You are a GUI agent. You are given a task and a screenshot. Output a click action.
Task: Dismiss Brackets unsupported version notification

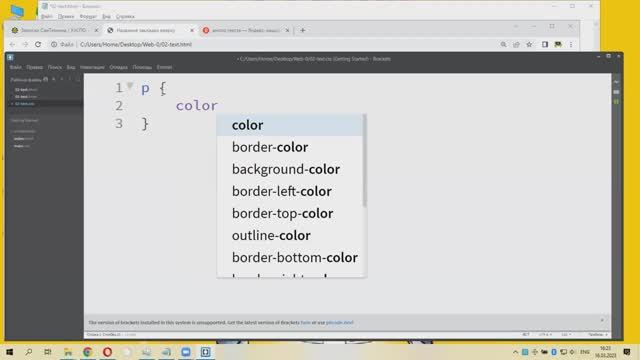click(x=602, y=320)
